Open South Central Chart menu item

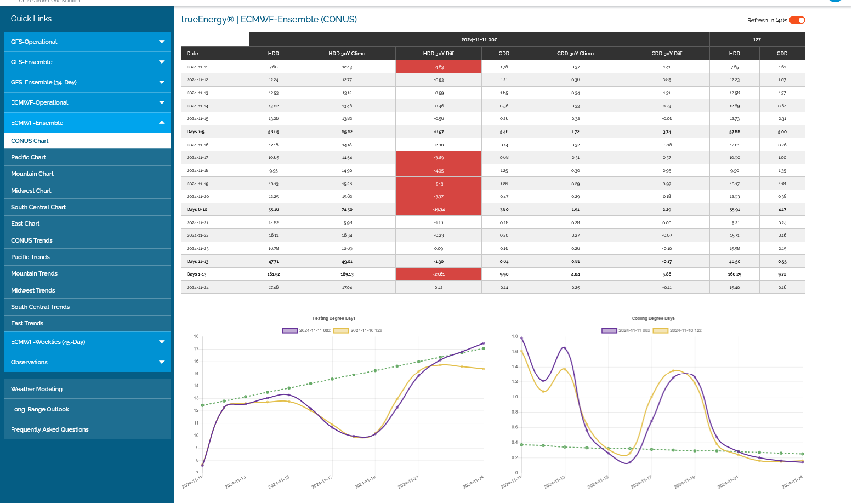pyautogui.click(x=87, y=207)
